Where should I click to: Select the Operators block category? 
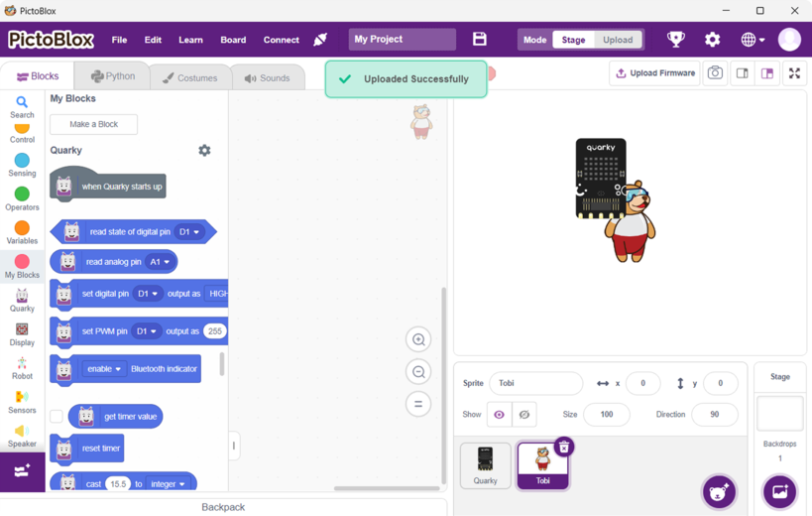(x=22, y=198)
